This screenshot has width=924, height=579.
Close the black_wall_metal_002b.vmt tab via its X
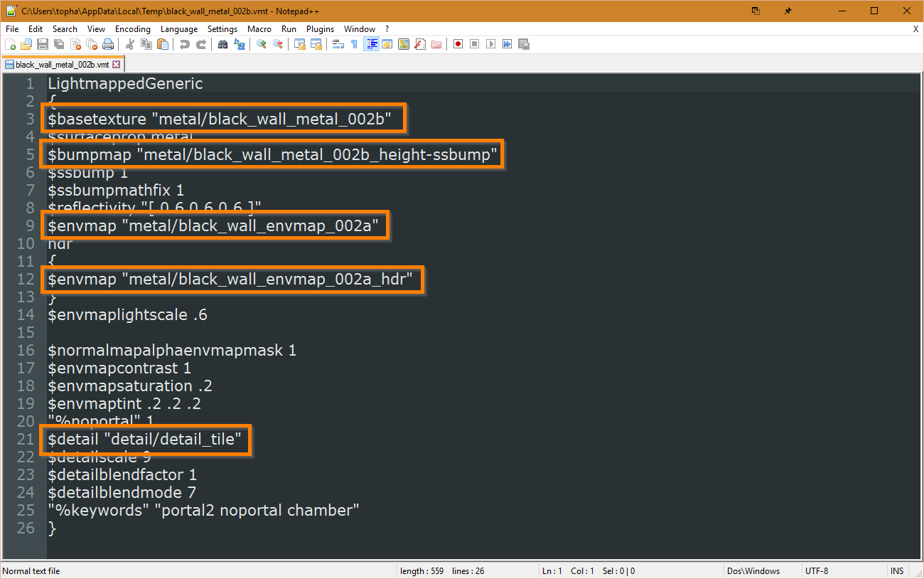(x=117, y=64)
